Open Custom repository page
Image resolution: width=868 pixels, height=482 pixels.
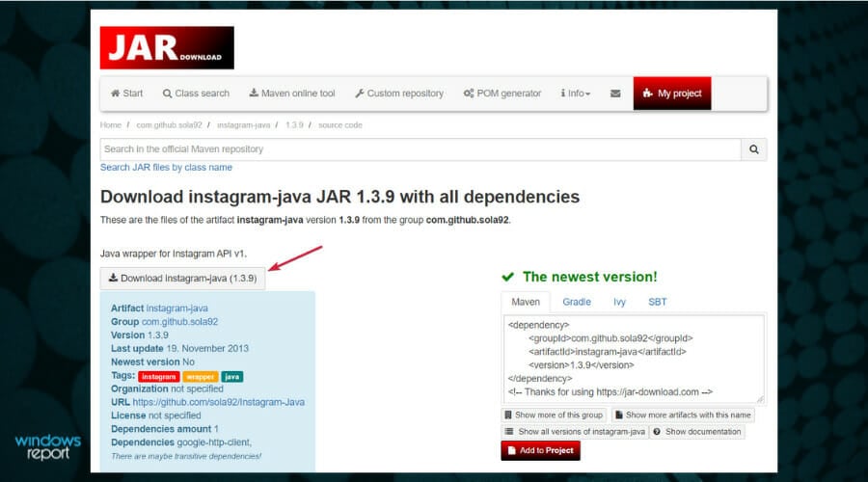[x=399, y=94]
